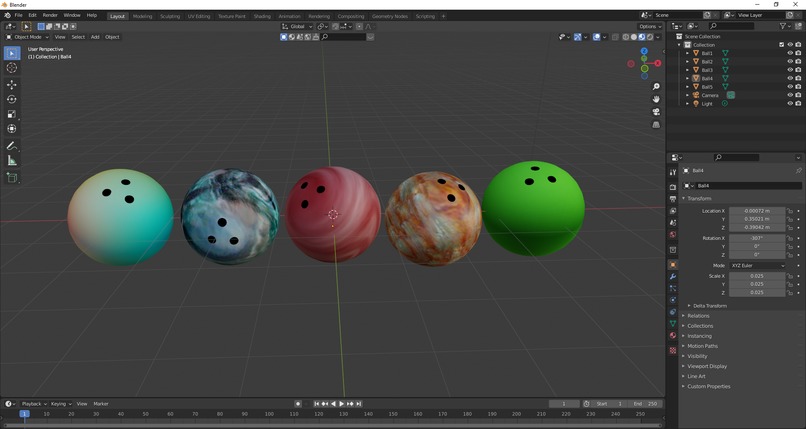
Task: Select the Add Cube tool
Action: [x=12, y=178]
